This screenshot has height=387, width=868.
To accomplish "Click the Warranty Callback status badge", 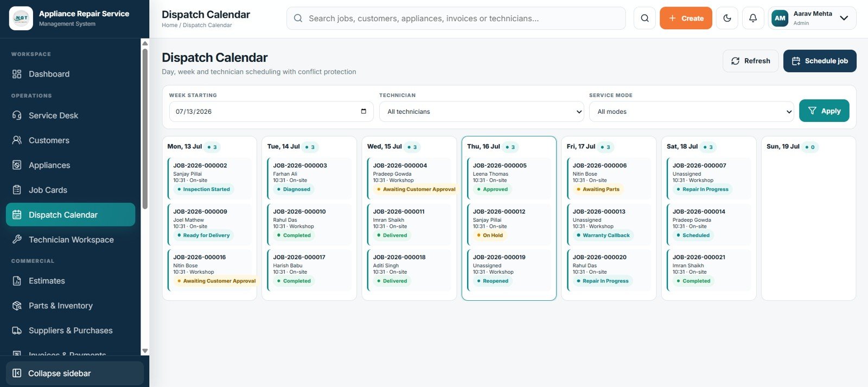I will (603, 235).
